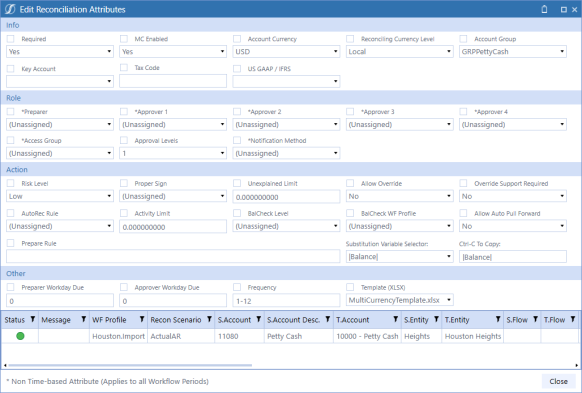
Task: Check the Template (XLSX) checkbox
Action: point(350,287)
